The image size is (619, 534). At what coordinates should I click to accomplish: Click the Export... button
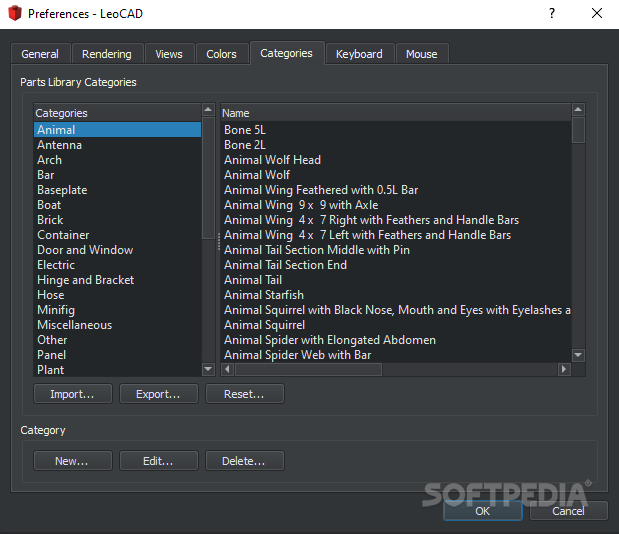(x=158, y=394)
